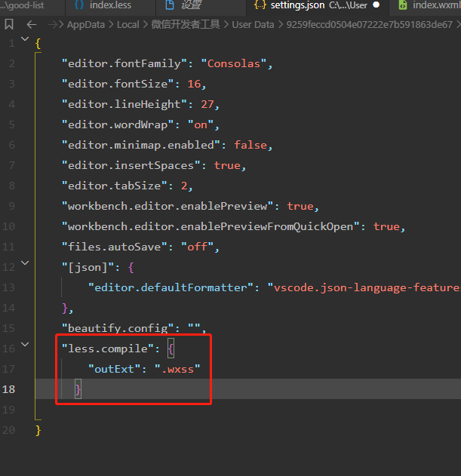Click the 设置 tab file icon

[x=170, y=5]
